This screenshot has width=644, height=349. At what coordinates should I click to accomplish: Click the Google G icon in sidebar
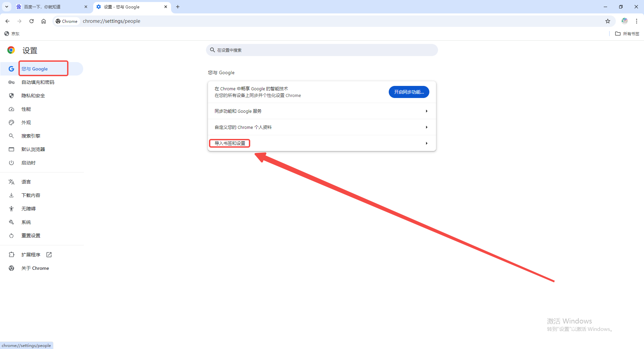point(11,69)
